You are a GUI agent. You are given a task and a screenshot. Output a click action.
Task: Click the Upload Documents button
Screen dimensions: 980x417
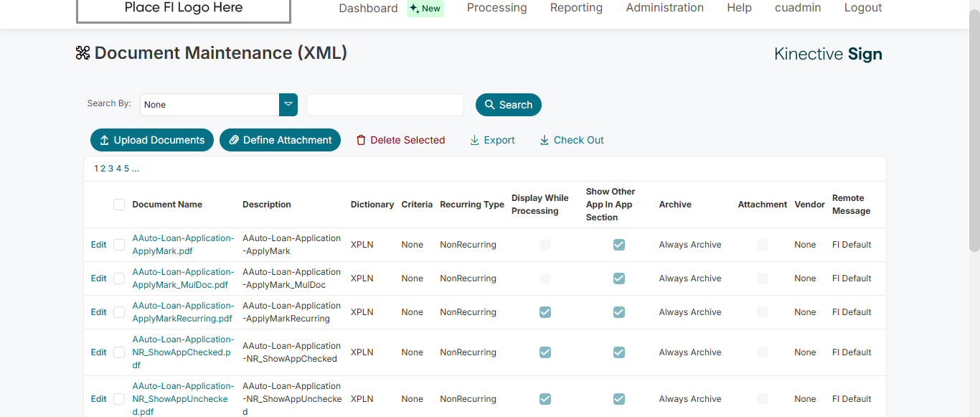point(152,140)
